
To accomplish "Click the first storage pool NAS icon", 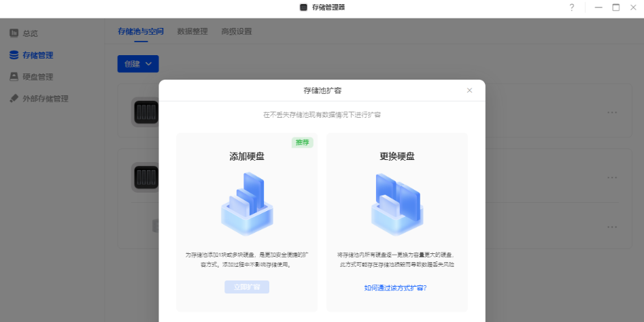I will pos(146,112).
